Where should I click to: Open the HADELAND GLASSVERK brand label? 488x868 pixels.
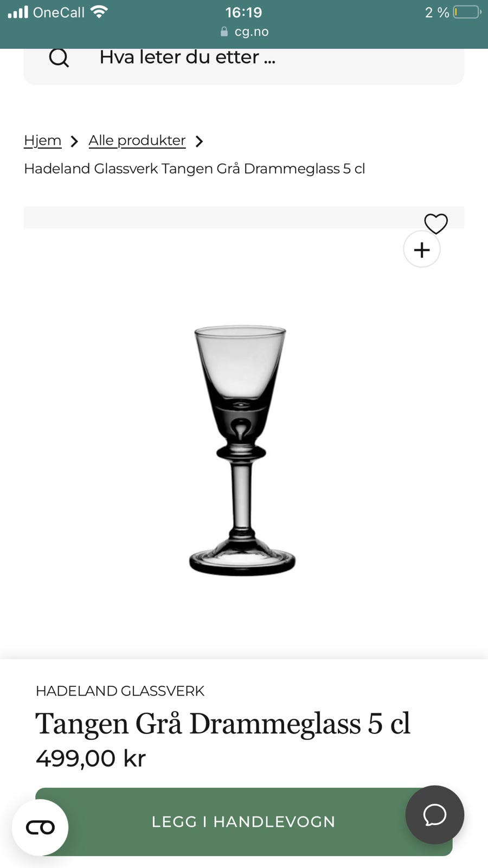pos(120,691)
